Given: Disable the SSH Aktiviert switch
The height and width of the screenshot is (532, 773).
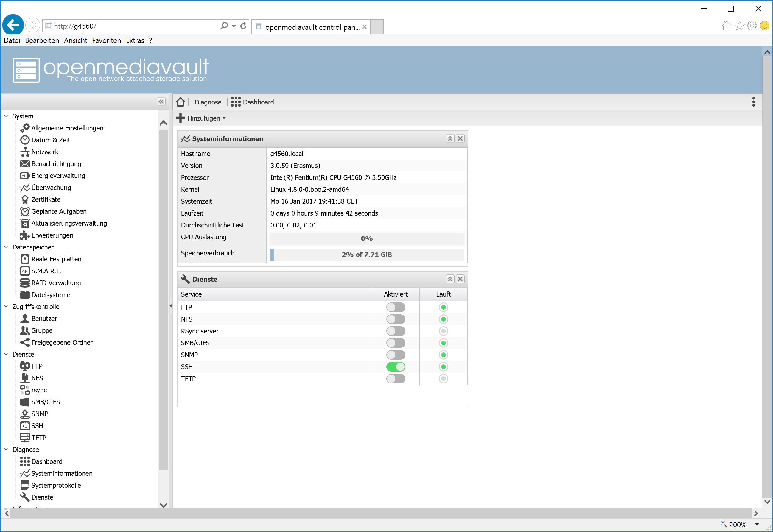Looking at the screenshot, I should [396, 367].
